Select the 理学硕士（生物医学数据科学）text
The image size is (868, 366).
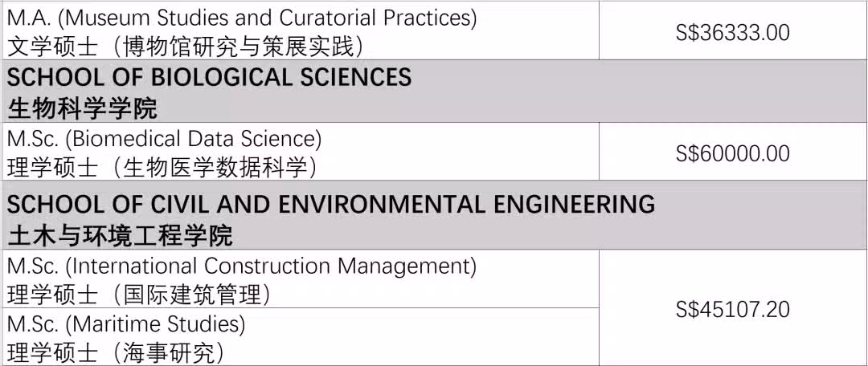click(x=162, y=168)
